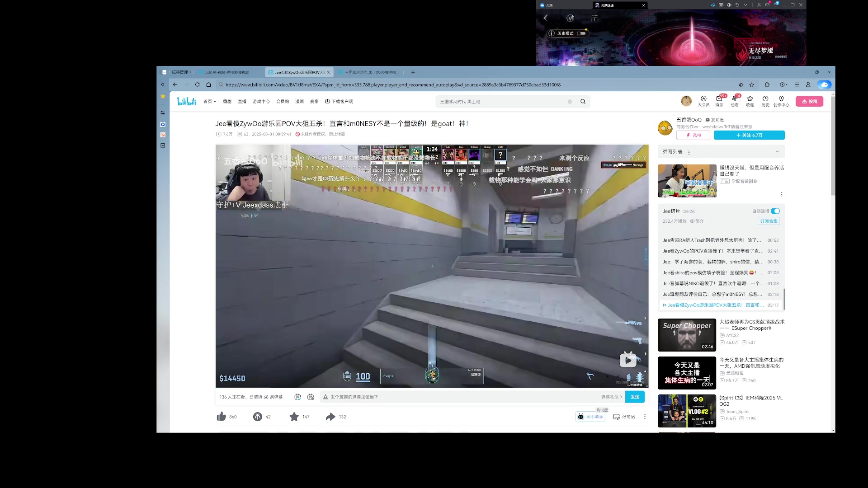Open the browser hamburger menu icon
Screen dimensions: 868x488
coord(797,84)
